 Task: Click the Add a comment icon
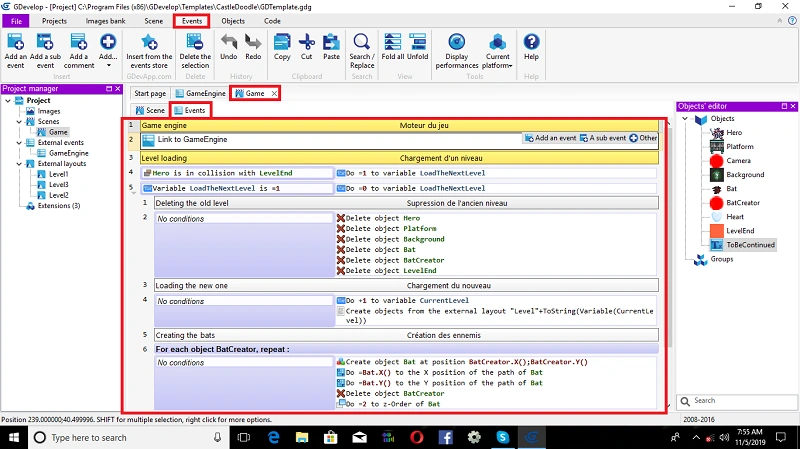[x=79, y=42]
